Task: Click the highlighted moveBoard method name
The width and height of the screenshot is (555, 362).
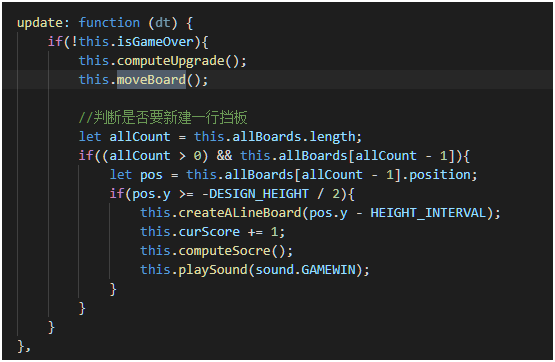Action: click(151, 80)
